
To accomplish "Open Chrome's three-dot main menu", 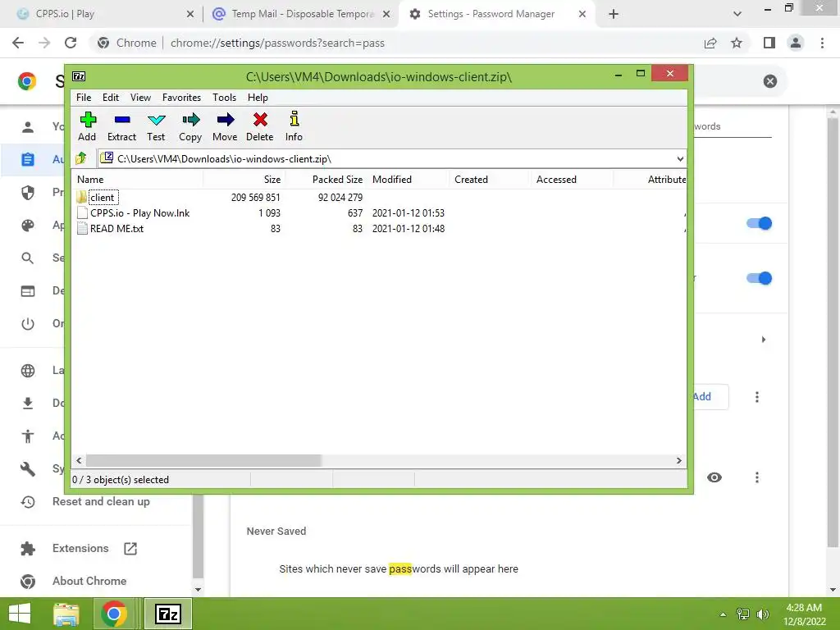I will pyautogui.click(x=822, y=43).
